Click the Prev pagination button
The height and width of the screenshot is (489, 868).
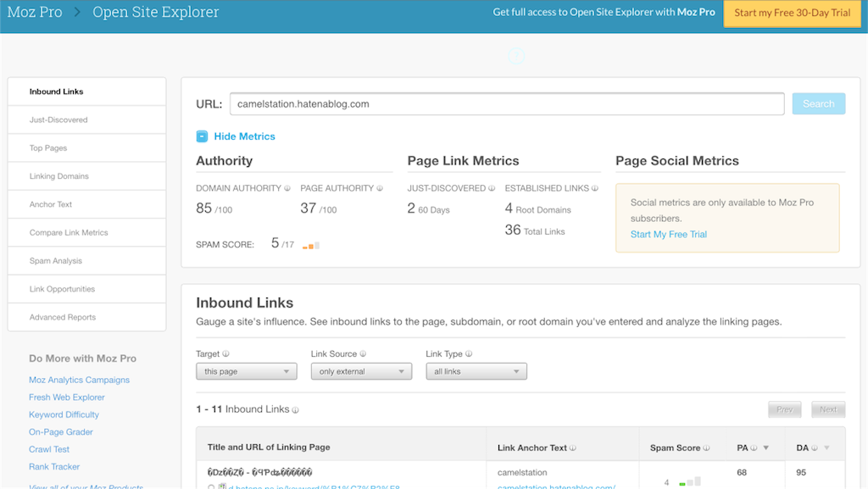click(x=784, y=409)
